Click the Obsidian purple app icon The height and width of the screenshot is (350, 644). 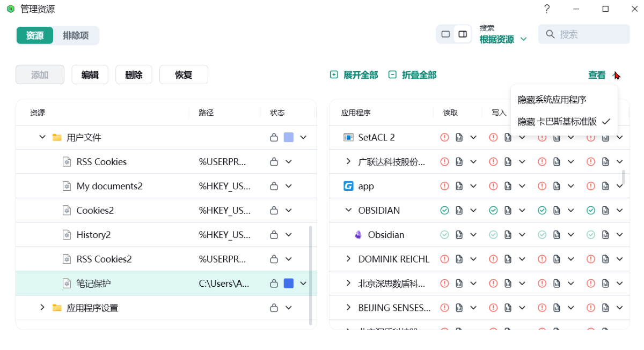pos(358,235)
